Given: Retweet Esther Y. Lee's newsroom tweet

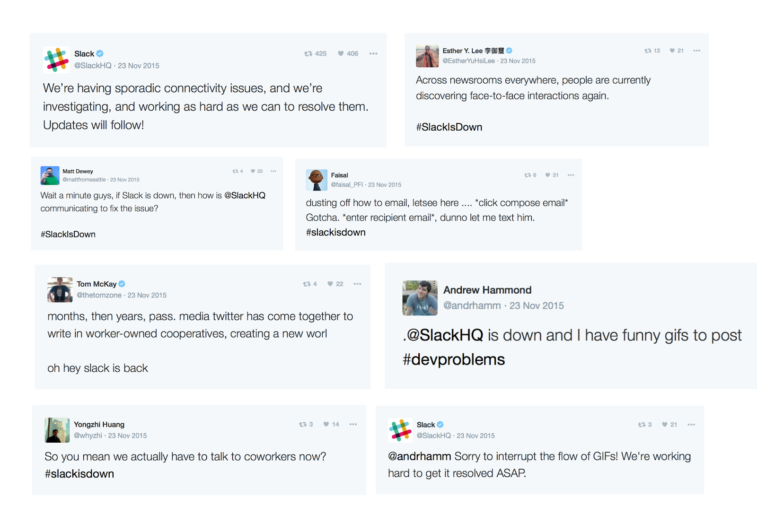Looking at the screenshot, I should tap(648, 51).
